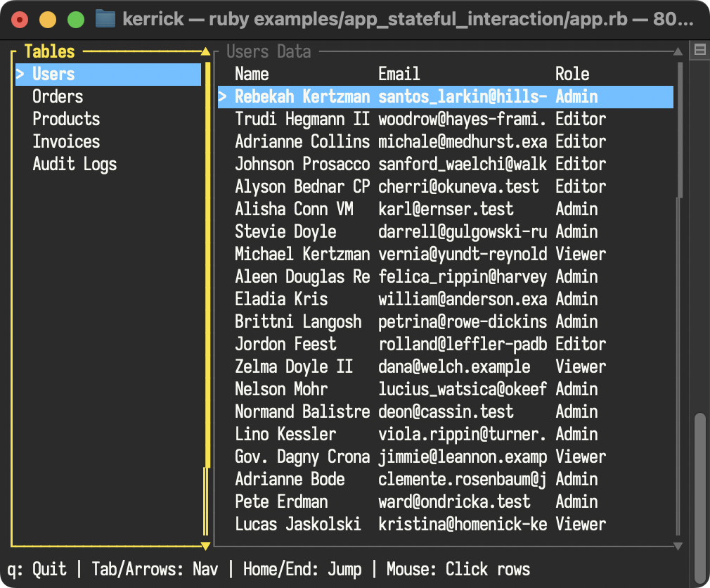The height and width of the screenshot is (588, 710).
Task: Click email ward@ondricka.test
Action: click(454, 502)
